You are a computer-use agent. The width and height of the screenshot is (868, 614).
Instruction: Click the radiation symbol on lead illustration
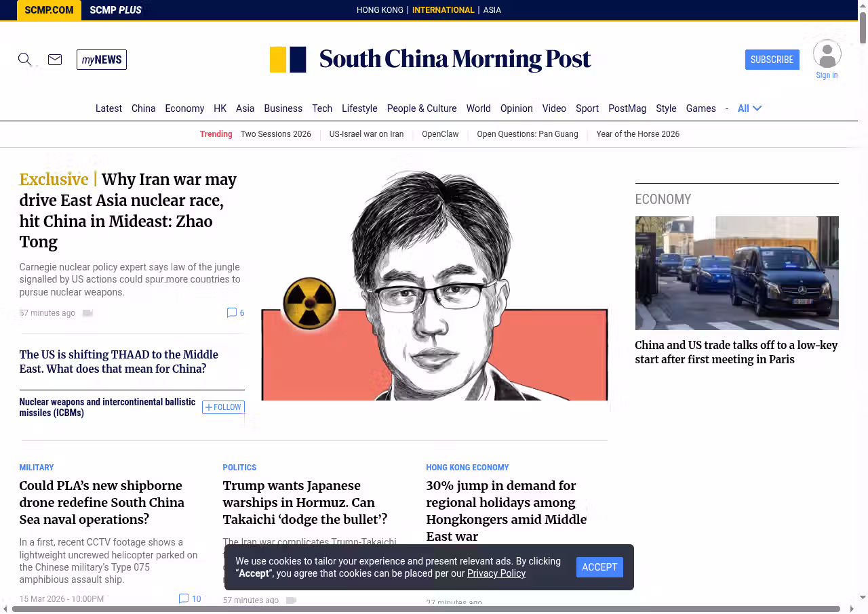(x=309, y=303)
